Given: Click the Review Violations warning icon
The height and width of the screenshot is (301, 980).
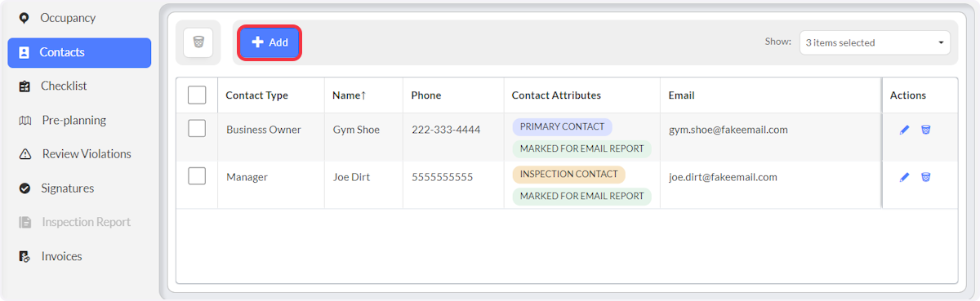Looking at the screenshot, I should point(24,154).
